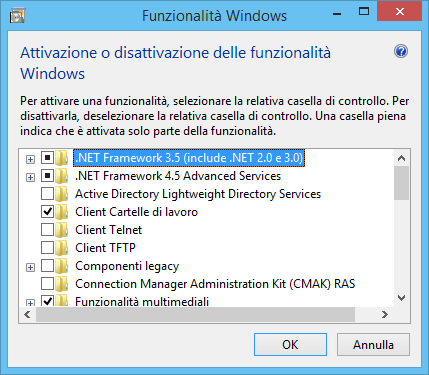Click the vertical scrollbar up arrow
This screenshot has height=375, width=429.
coord(401,158)
